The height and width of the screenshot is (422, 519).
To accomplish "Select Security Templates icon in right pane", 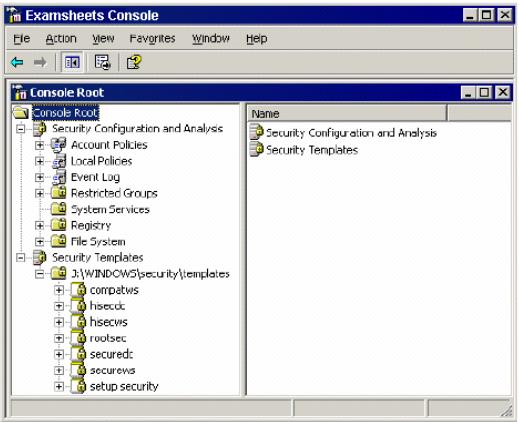I will [x=256, y=150].
